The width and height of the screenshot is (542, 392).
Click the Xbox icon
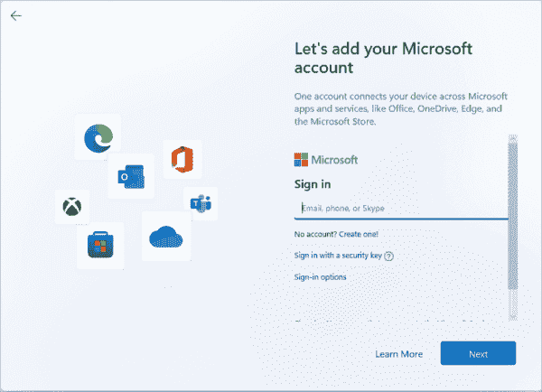[x=72, y=207]
